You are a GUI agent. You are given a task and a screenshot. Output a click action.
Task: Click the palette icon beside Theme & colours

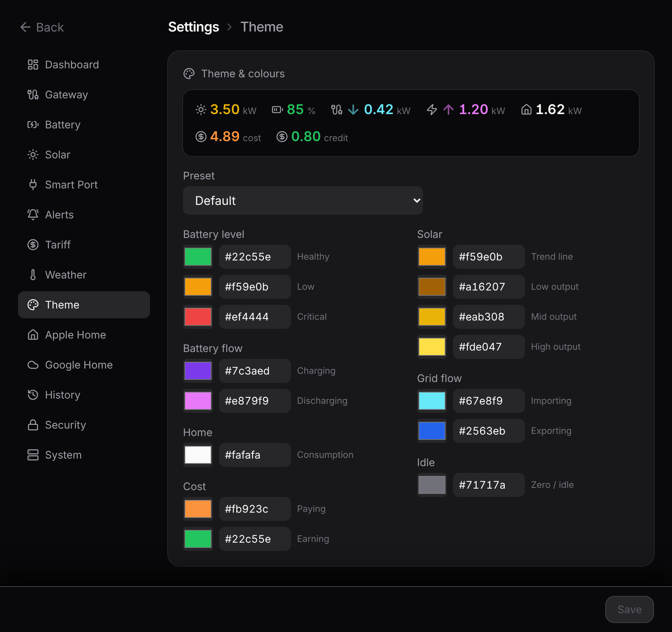pyautogui.click(x=189, y=74)
